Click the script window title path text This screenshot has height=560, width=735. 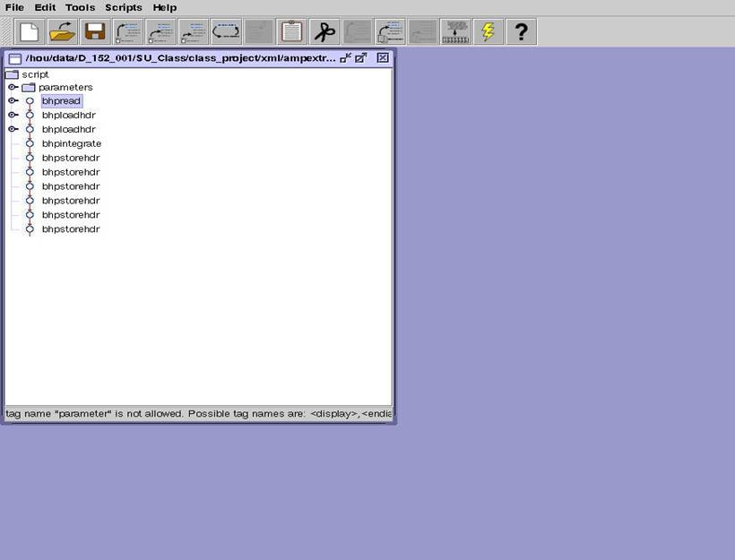[180, 58]
